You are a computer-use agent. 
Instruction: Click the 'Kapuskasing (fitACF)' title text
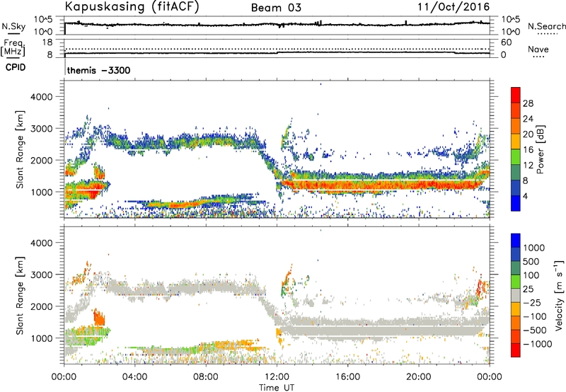coord(132,7)
